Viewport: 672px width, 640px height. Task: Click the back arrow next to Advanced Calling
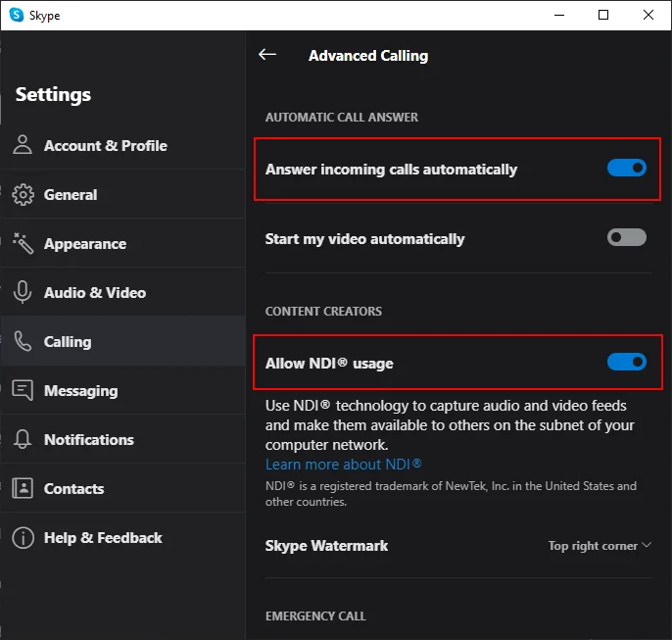(267, 55)
